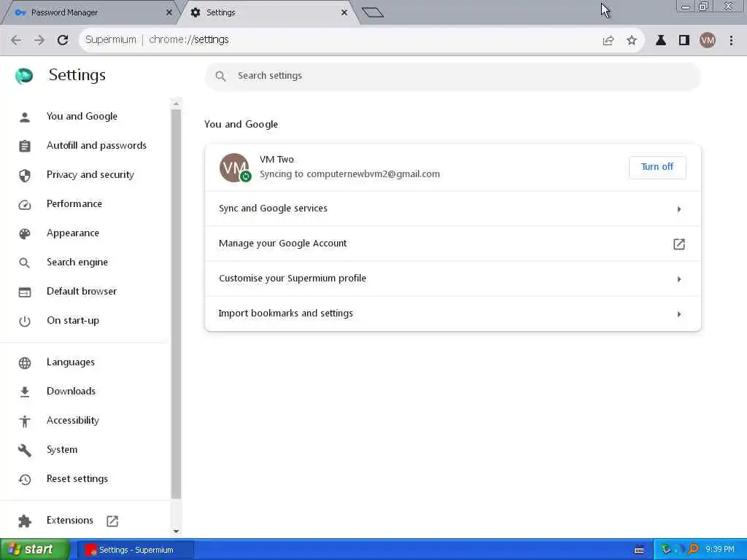Open the three-dot browser menu
Image resolution: width=747 pixels, height=560 pixels.
(x=731, y=41)
